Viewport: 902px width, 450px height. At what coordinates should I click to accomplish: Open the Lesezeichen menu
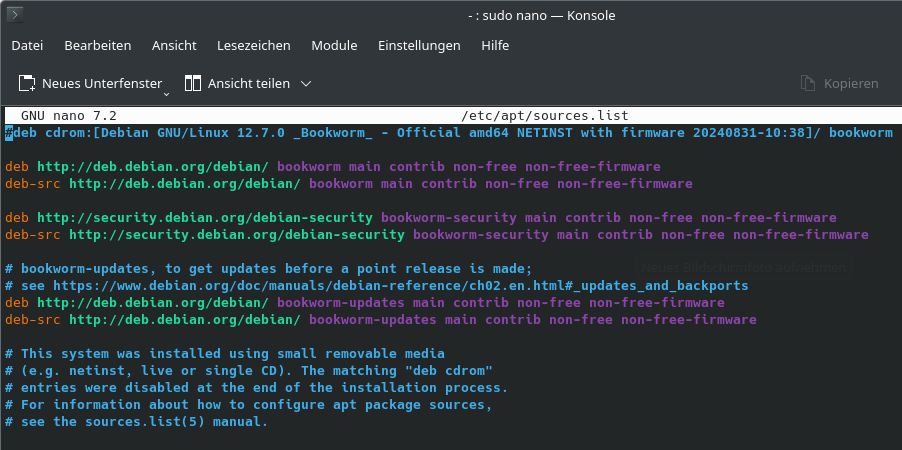click(x=254, y=45)
